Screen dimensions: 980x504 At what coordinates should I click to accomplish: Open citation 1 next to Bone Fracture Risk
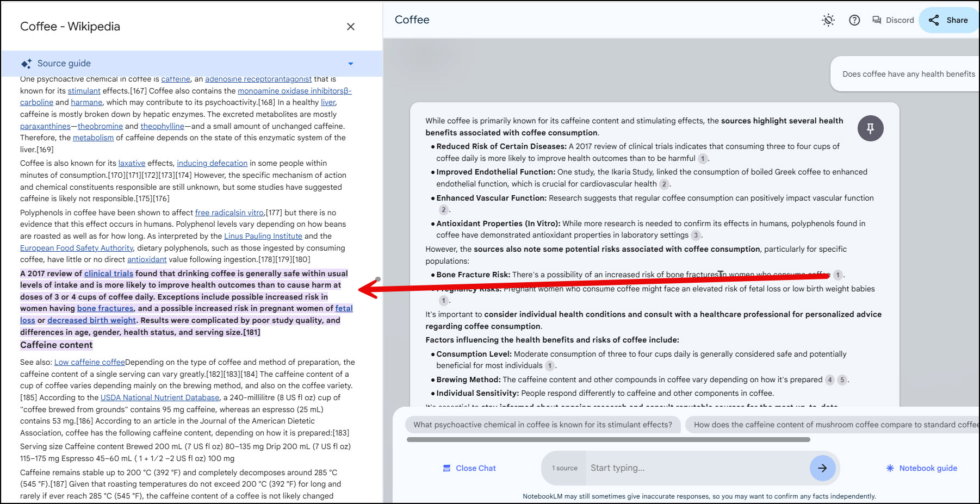[837, 275]
